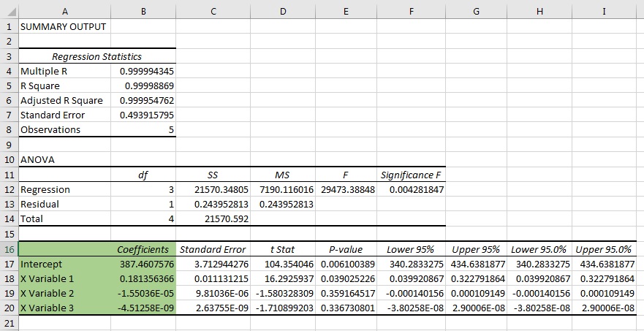This screenshot has height=331, width=644.
Task: Click the X Variable 2 label cell
Action: click(x=64, y=294)
